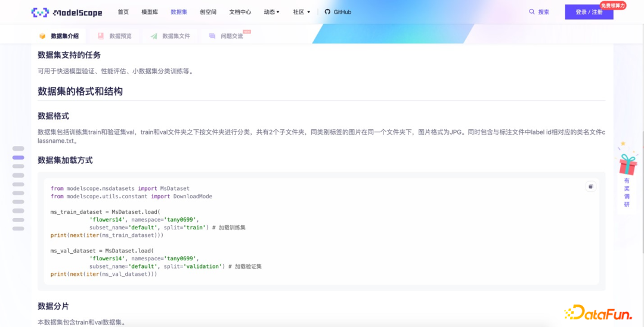Image resolution: width=644 pixels, height=327 pixels.
Task: Open 模型库 in top navigation
Action: pos(150,12)
